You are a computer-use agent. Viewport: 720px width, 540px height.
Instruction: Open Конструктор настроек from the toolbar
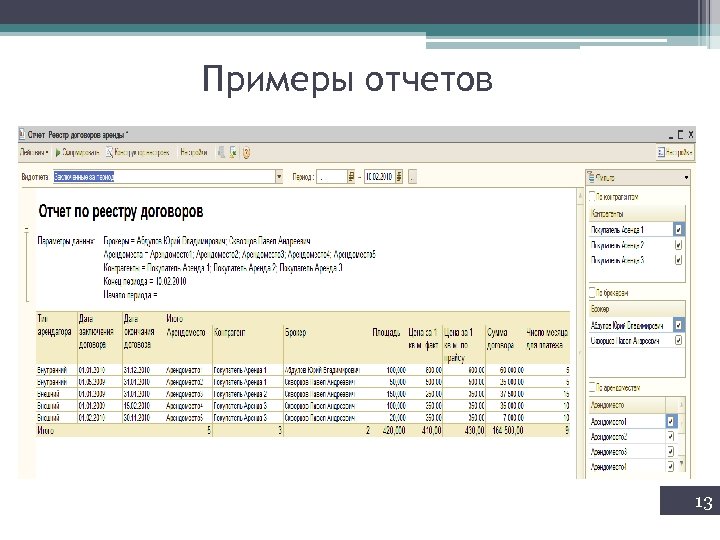138,152
